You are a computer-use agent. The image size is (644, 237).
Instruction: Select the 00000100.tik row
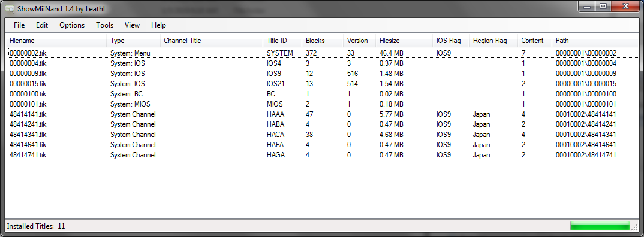point(323,94)
